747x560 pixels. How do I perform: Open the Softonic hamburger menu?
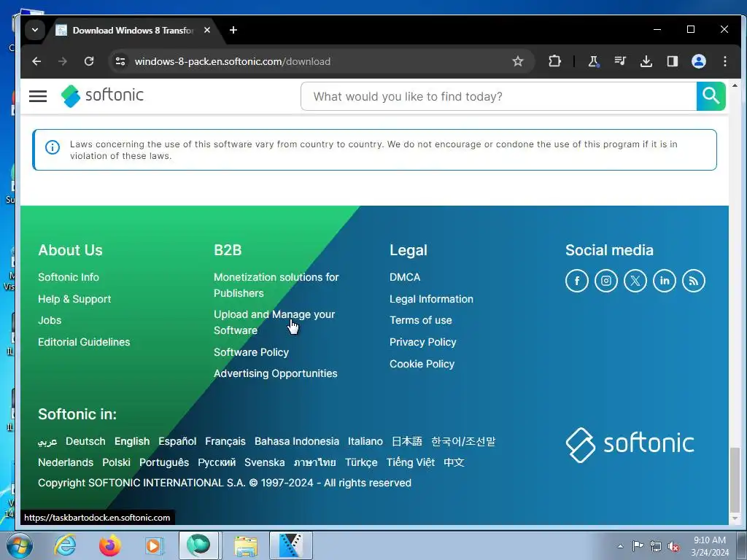pos(38,96)
